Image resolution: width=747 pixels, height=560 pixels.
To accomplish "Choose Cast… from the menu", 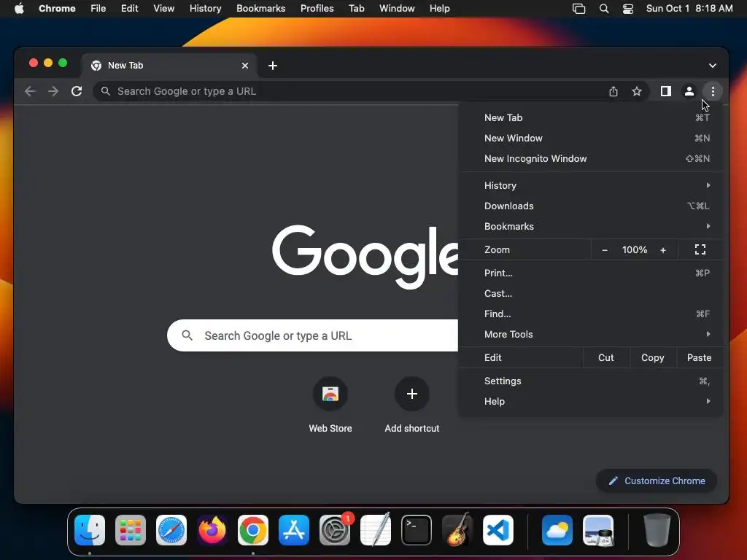I will 591,294.
